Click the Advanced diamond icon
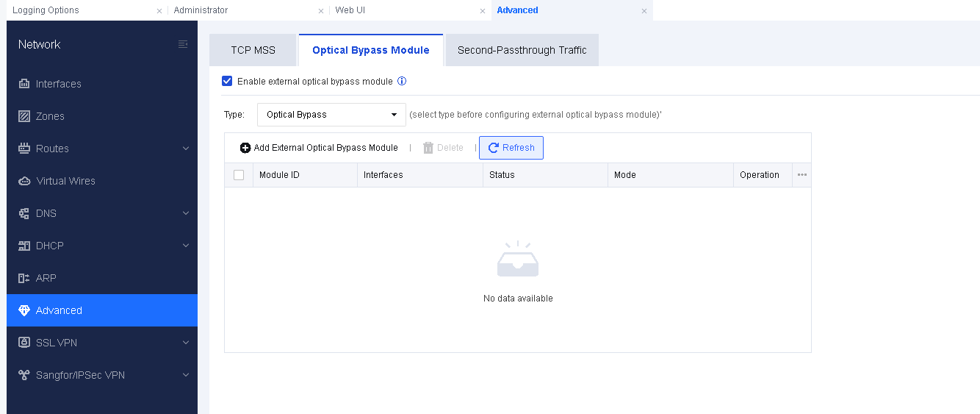 coord(24,310)
